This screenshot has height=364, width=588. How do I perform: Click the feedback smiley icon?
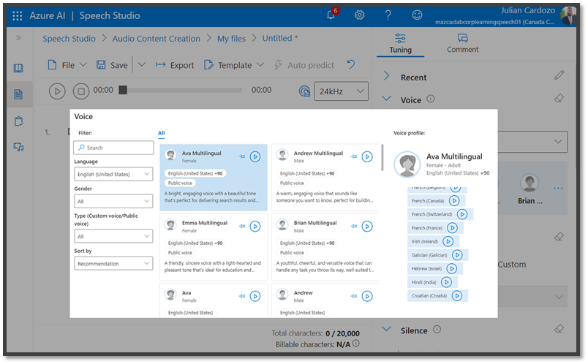pos(417,15)
